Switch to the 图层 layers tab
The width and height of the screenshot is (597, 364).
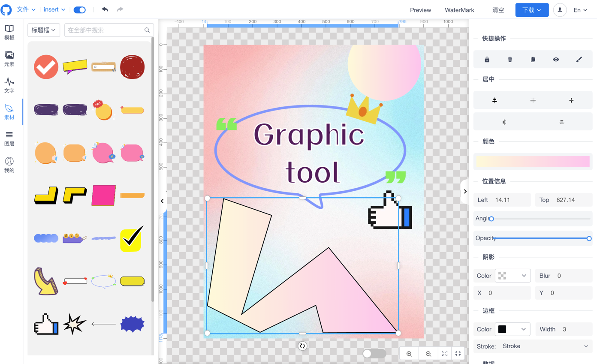pos(9,139)
